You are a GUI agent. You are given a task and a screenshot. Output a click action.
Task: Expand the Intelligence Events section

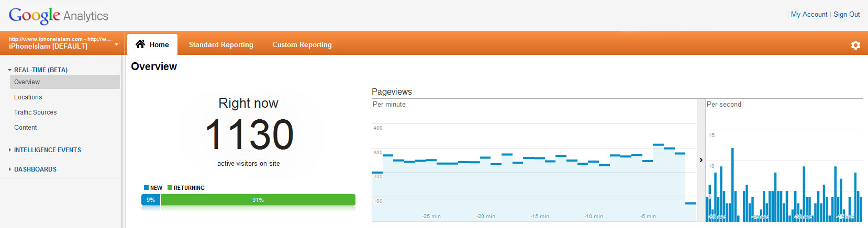click(x=10, y=150)
